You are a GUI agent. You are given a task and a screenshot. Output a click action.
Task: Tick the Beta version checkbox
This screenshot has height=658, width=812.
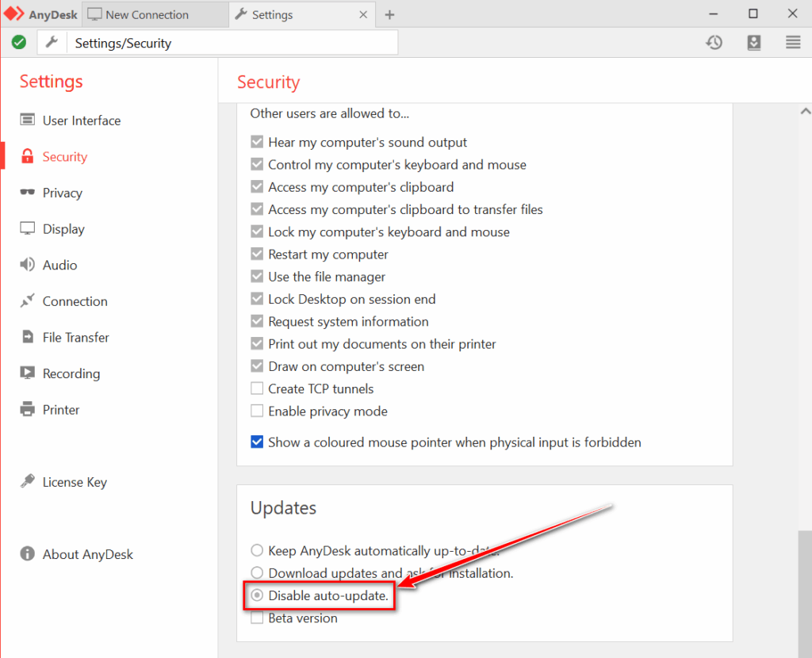[257, 618]
